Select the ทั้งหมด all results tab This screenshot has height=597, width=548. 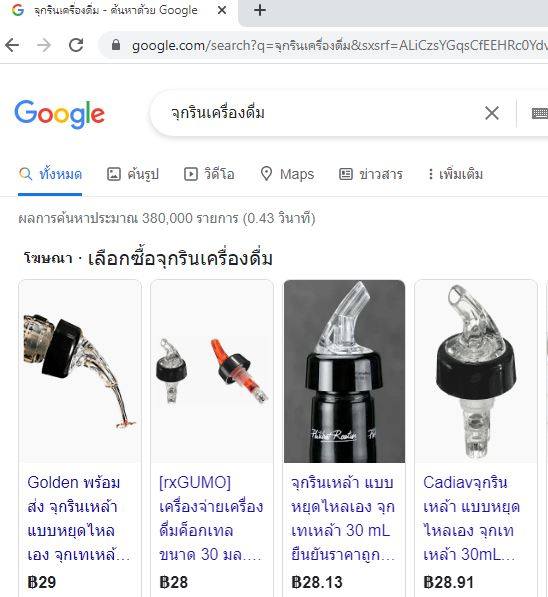pyautogui.click(x=50, y=174)
